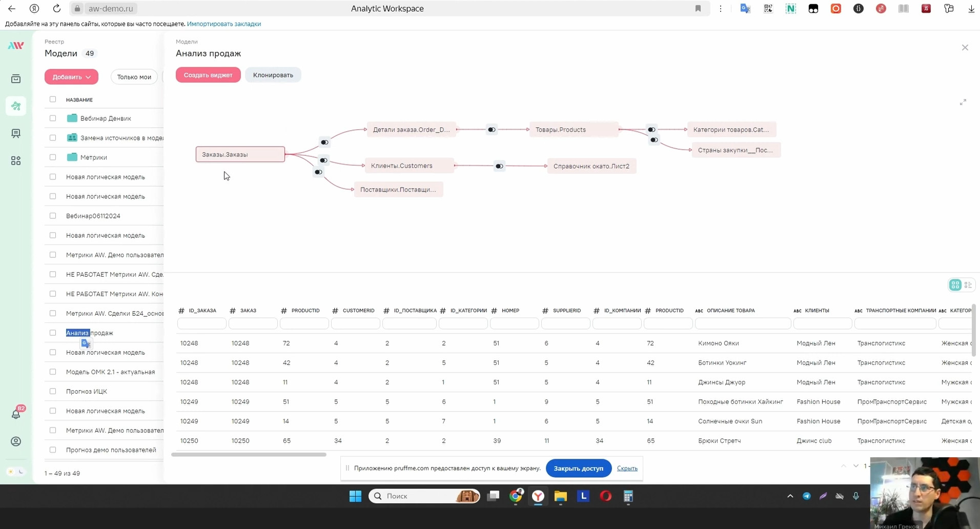Viewport: 980px width, 529px height.
Task: Tick the checkbox for Анализ продаж
Action: coord(53,333)
